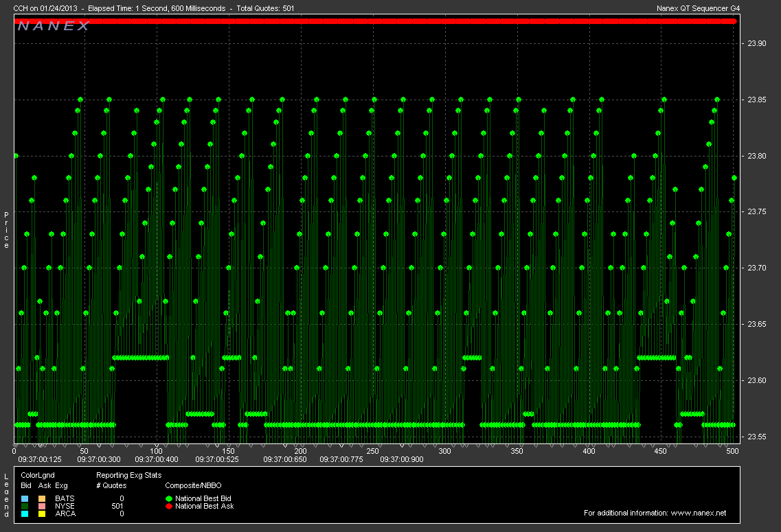The width and height of the screenshot is (781, 532).
Task: Click the 09:37:00:400 timestamp label
Action: pos(157,459)
